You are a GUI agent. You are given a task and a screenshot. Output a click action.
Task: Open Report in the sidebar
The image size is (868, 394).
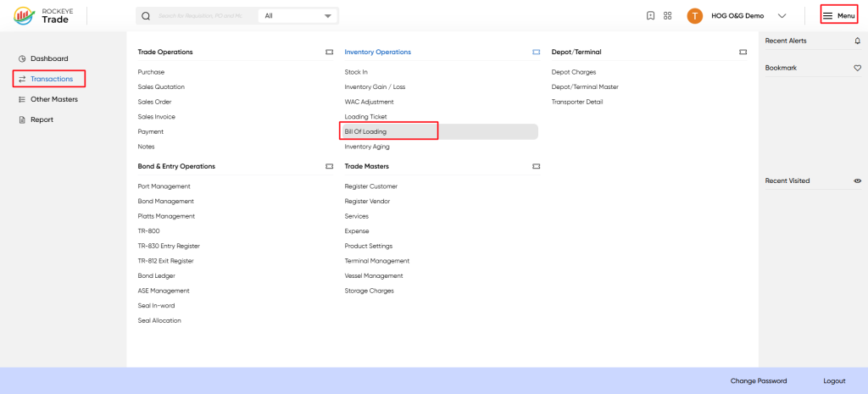[x=42, y=120]
